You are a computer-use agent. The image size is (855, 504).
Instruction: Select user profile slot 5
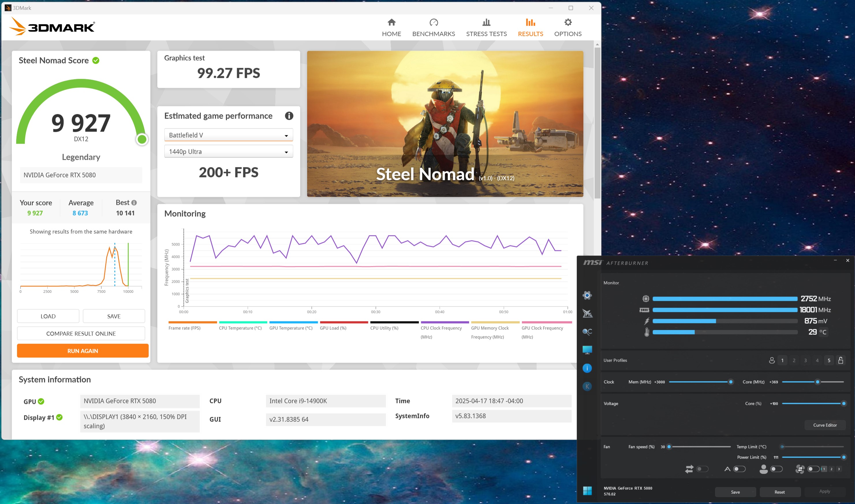pos(829,360)
